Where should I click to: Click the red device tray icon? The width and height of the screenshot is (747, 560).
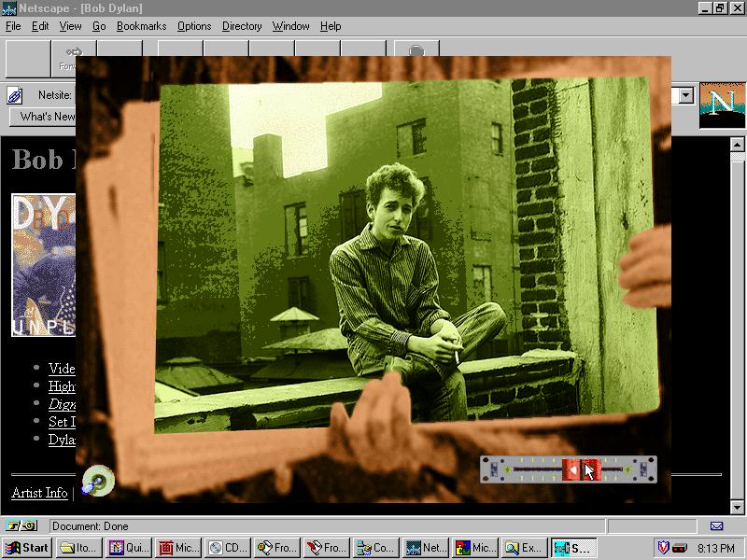[680, 548]
